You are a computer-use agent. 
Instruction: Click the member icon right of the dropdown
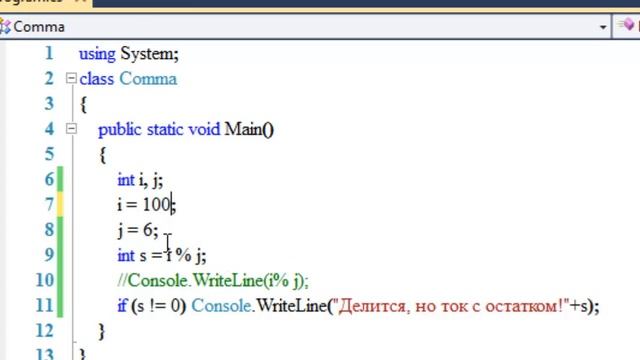coord(625,25)
